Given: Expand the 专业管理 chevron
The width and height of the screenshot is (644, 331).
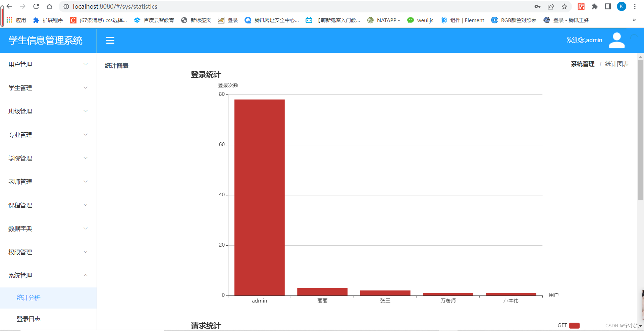Looking at the screenshot, I should [86, 135].
